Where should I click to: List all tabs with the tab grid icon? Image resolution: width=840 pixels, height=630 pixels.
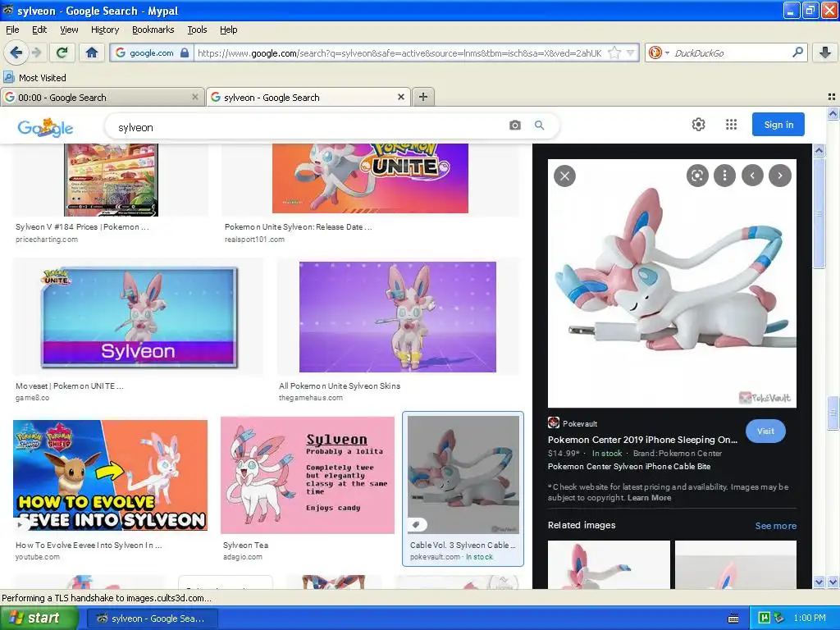click(x=832, y=97)
